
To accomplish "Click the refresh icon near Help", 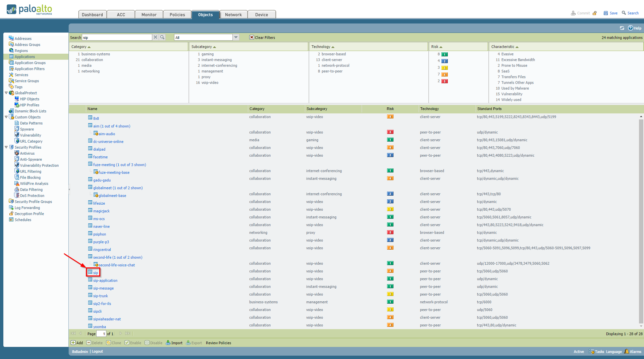I will [622, 28].
